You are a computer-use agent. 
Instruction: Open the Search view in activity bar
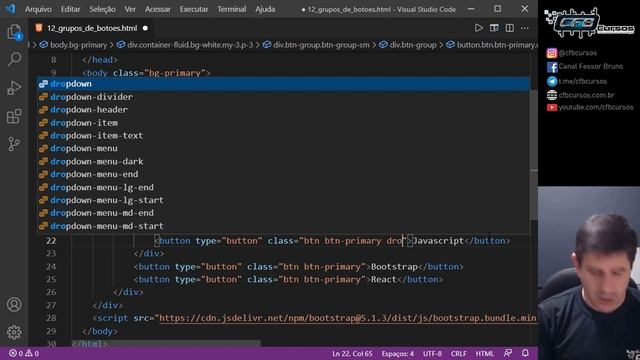click(x=14, y=60)
